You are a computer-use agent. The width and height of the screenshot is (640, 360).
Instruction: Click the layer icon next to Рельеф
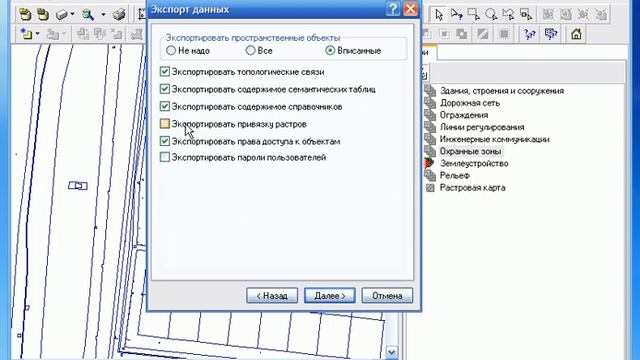430,176
